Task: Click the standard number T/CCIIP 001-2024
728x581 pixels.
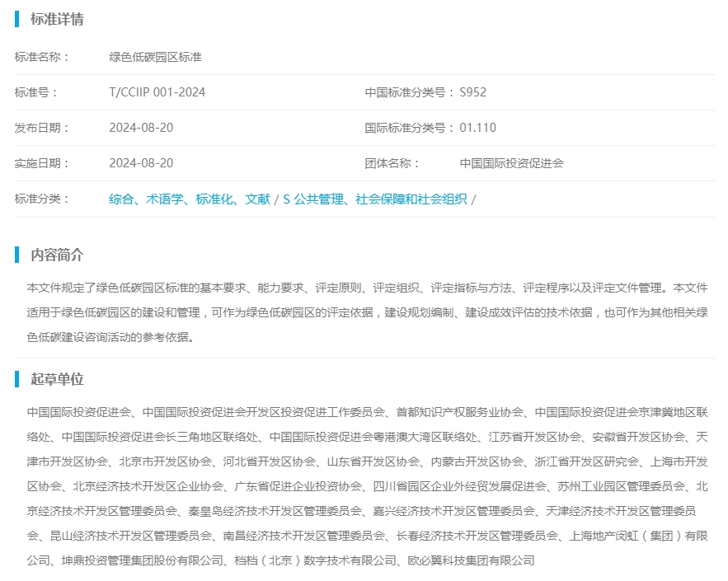Action: pyautogui.click(x=157, y=92)
